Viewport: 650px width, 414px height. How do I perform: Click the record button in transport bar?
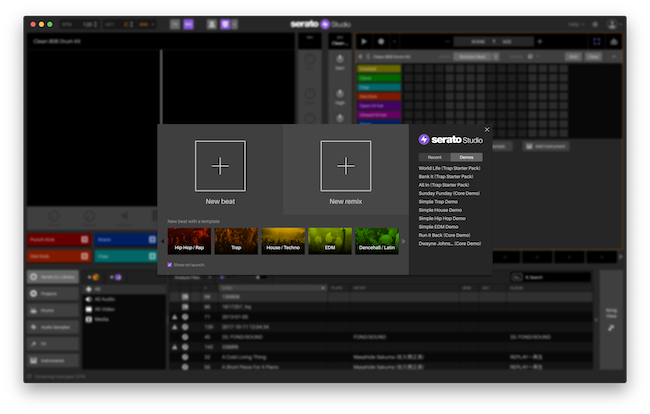[x=381, y=41]
